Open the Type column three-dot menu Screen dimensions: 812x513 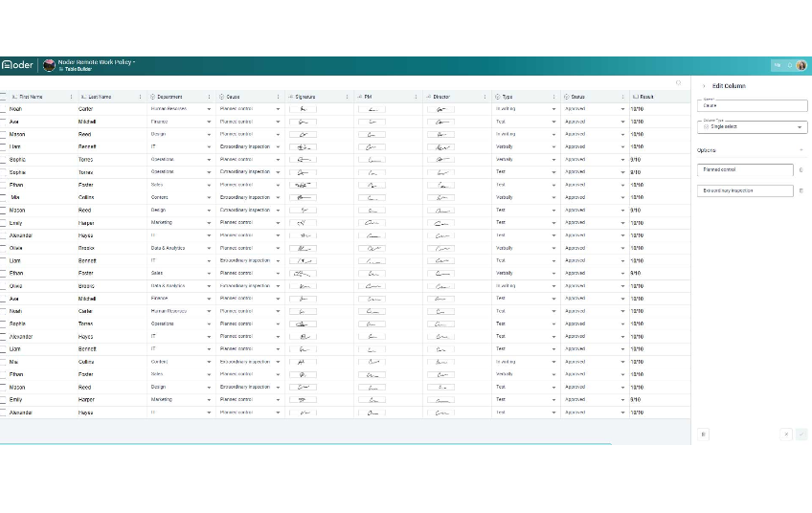(x=553, y=97)
